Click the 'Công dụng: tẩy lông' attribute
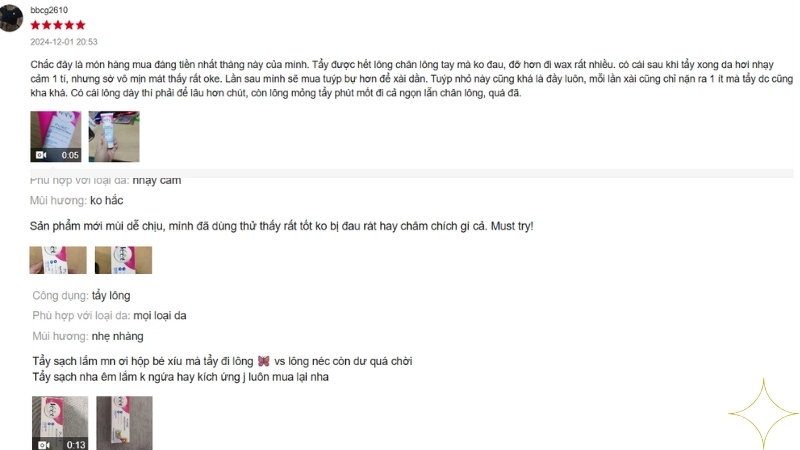Viewport: 800px width, 450px height. [81, 295]
